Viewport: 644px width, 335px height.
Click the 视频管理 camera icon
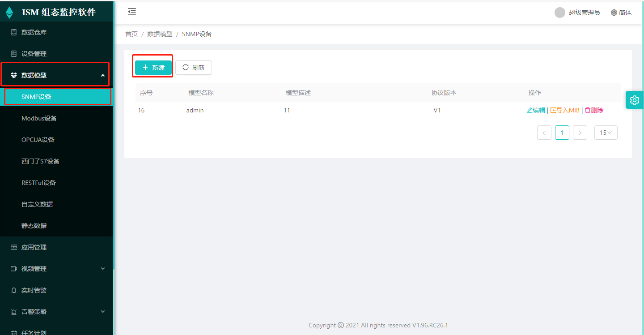pos(14,269)
